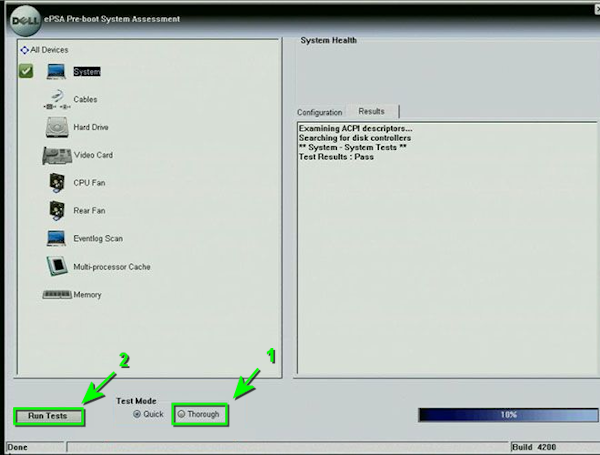The width and height of the screenshot is (600, 455).
Task: Click the Test Mode label
Action: [x=136, y=401]
